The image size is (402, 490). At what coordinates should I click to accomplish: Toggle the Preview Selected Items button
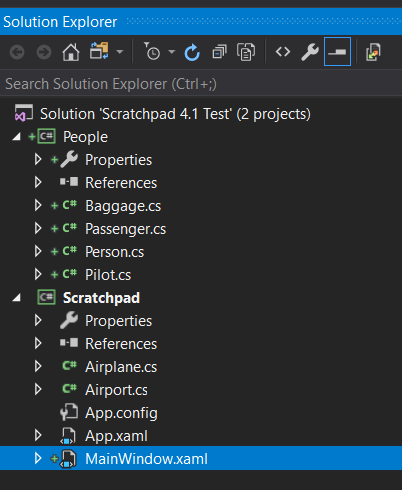(337, 52)
